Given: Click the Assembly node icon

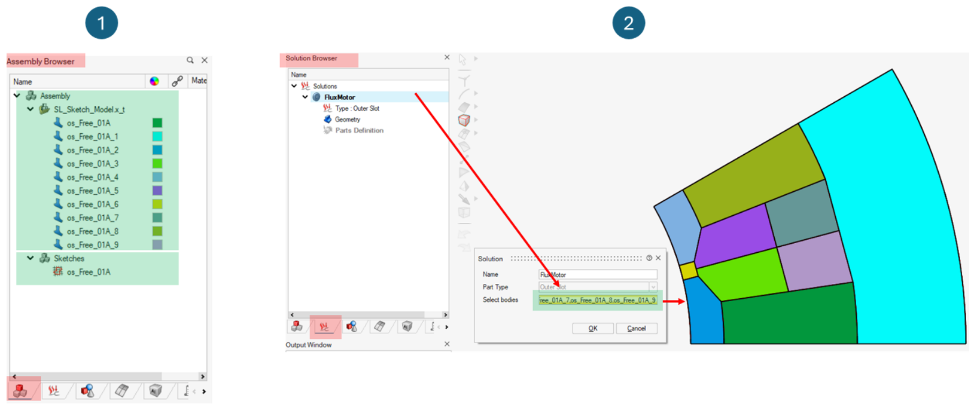Looking at the screenshot, I should pos(31,96).
